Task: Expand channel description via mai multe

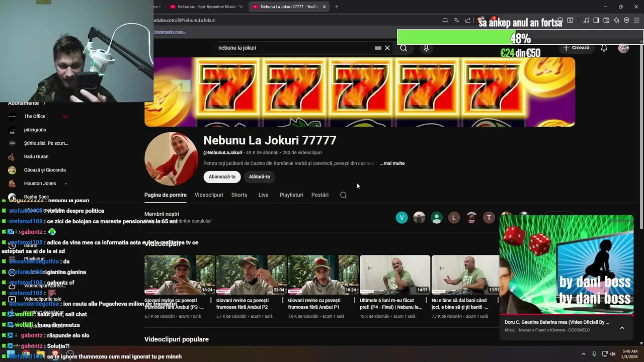Action: [x=392, y=163]
